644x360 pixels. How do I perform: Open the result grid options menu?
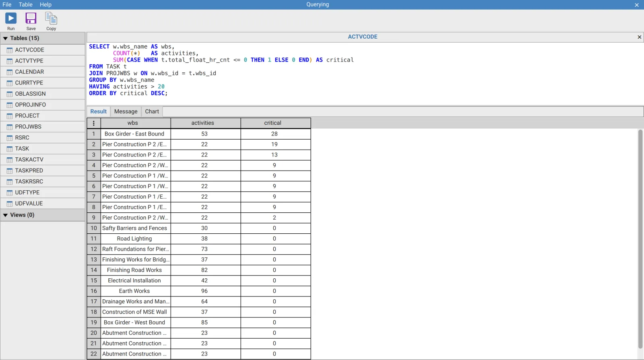[x=94, y=123]
